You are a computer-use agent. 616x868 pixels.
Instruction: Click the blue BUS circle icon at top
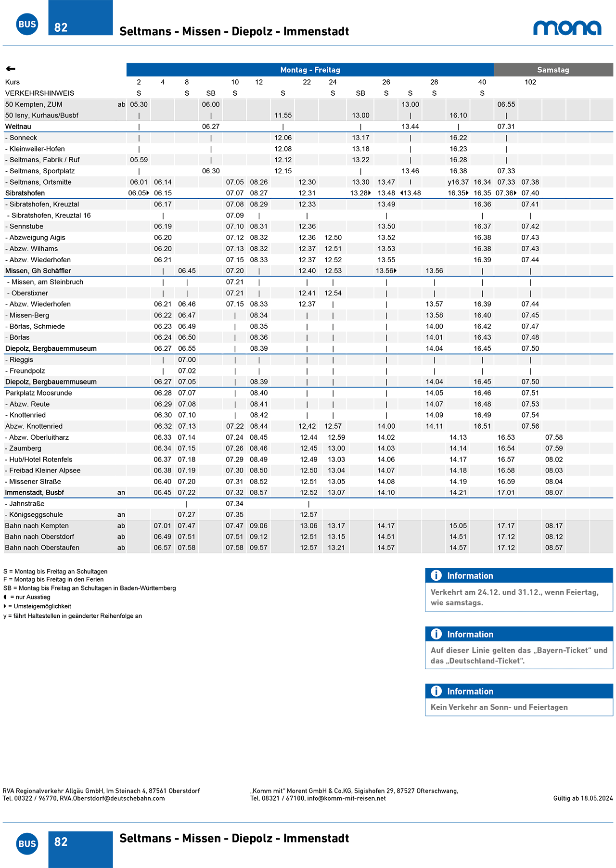[27, 24]
